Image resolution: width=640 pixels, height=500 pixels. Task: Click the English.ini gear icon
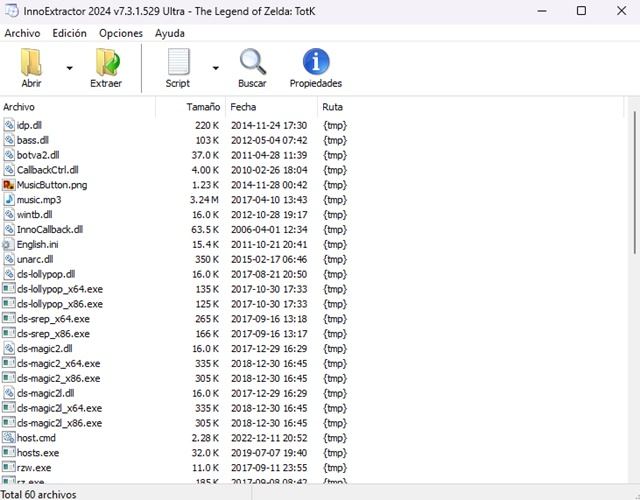[x=8, y=244]
